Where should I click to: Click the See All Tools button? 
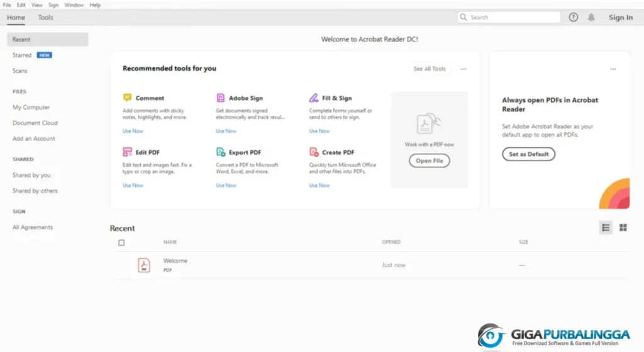click(429, 69)
